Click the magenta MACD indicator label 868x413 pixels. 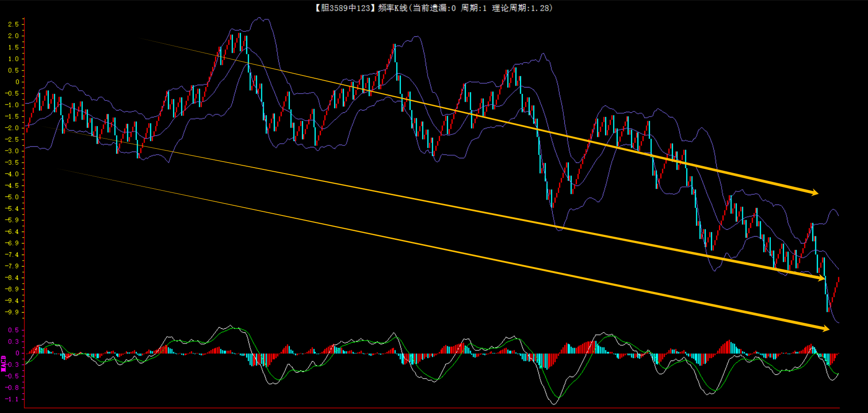coord(4,363)
